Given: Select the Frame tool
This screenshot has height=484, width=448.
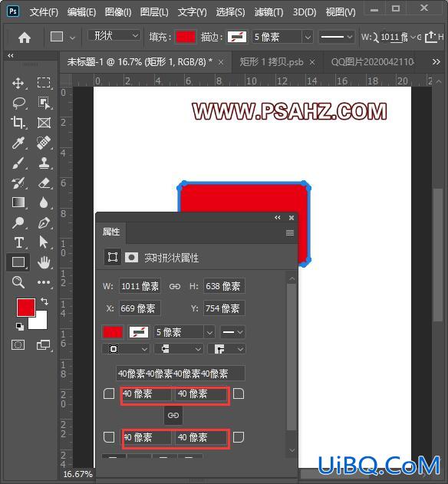Looking at the screenshot, I should [44, 123].
